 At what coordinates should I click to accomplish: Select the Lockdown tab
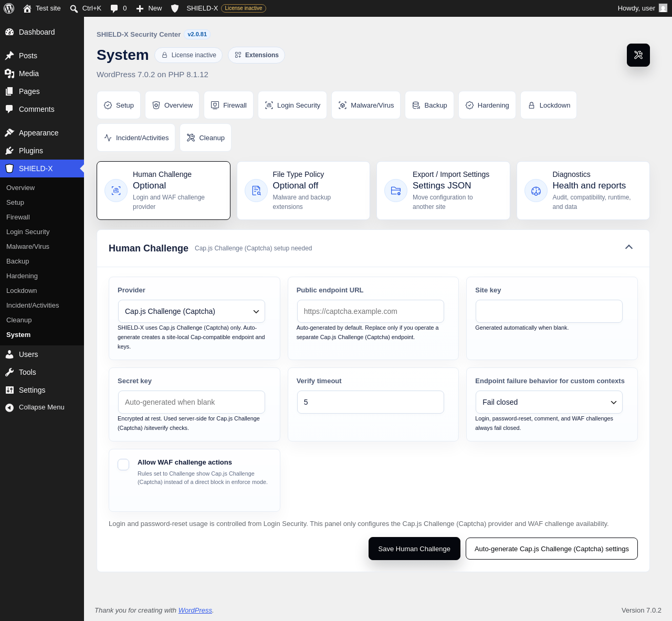(x=549, y=105)
